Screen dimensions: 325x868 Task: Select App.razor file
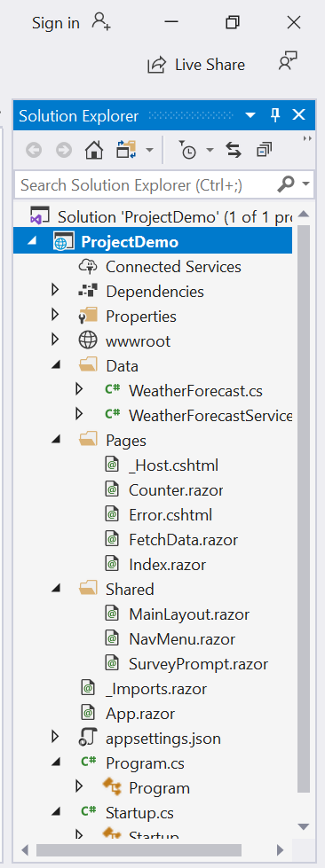139,714
